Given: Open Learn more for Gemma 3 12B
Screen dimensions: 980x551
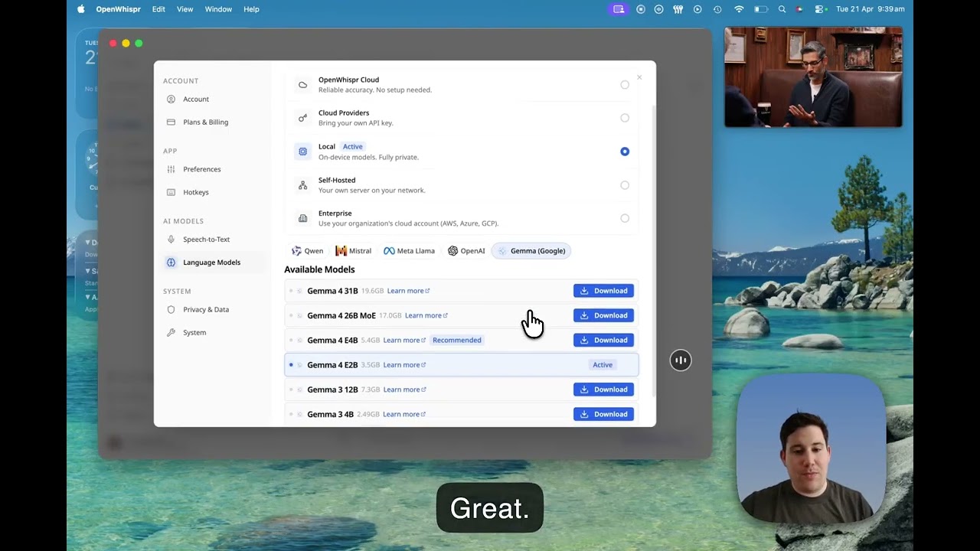Looking at the screenshot, I should tap(404, 390).
